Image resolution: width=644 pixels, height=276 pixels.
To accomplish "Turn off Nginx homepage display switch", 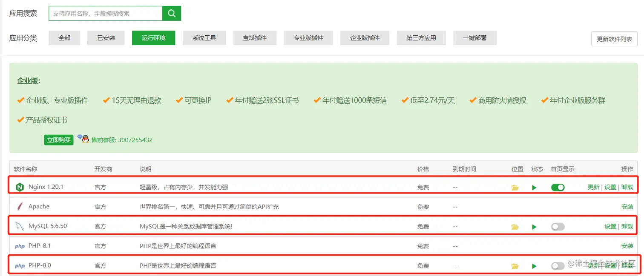I will [x=558, y=187].
